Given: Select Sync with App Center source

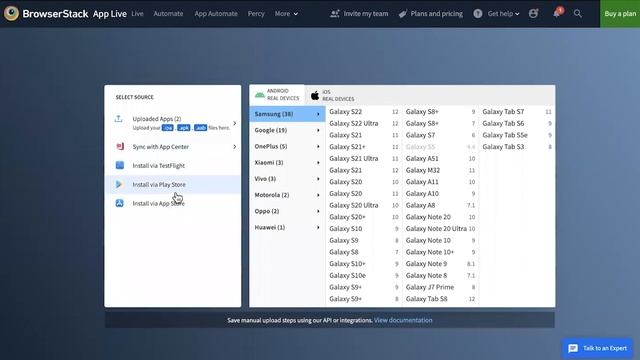Looking at the screenshot, I should pyautogui.click(x=173, y=147).
